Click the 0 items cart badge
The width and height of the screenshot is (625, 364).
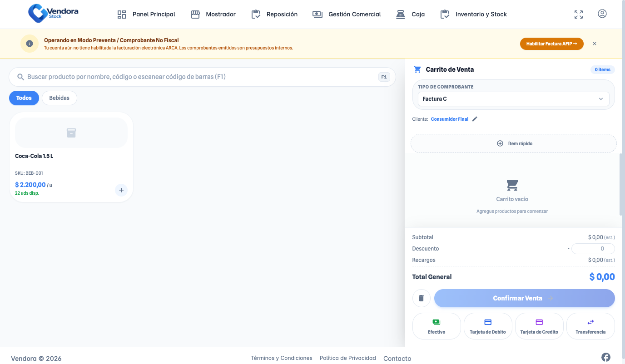603,69
